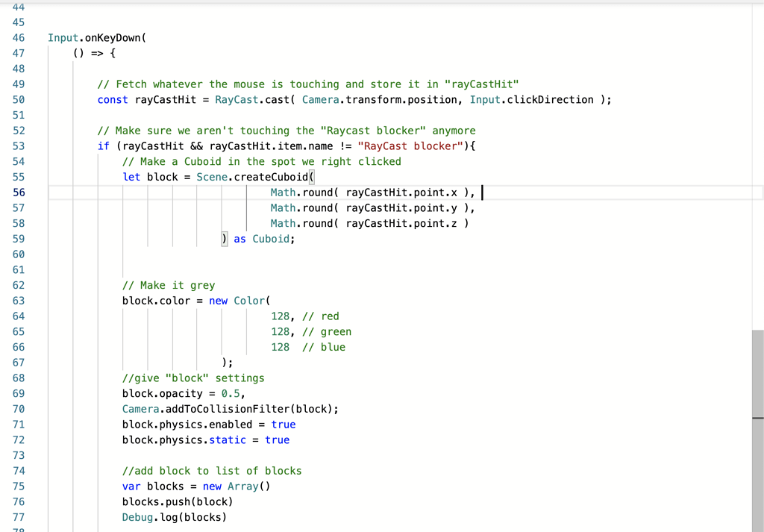Click Debug.log(blocks) on line 77
Image resolution: width=764 pixels, height=532 pixels.
point(174,516)
